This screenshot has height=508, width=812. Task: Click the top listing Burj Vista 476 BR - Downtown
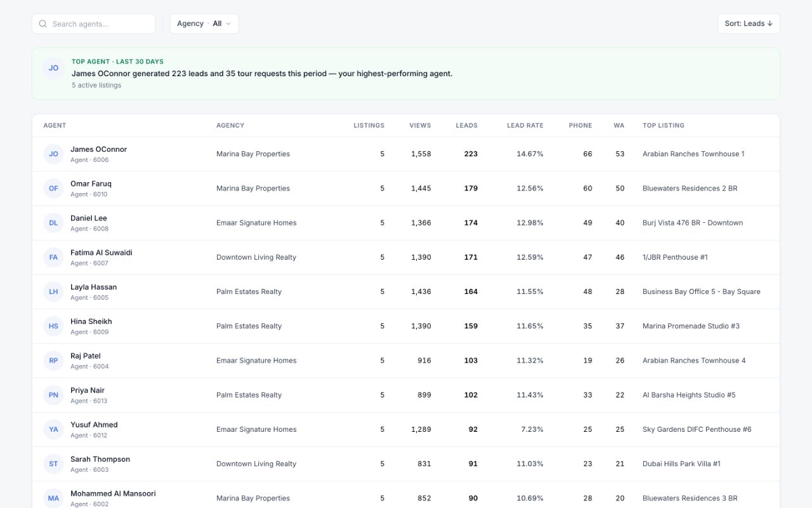[693, 223]
